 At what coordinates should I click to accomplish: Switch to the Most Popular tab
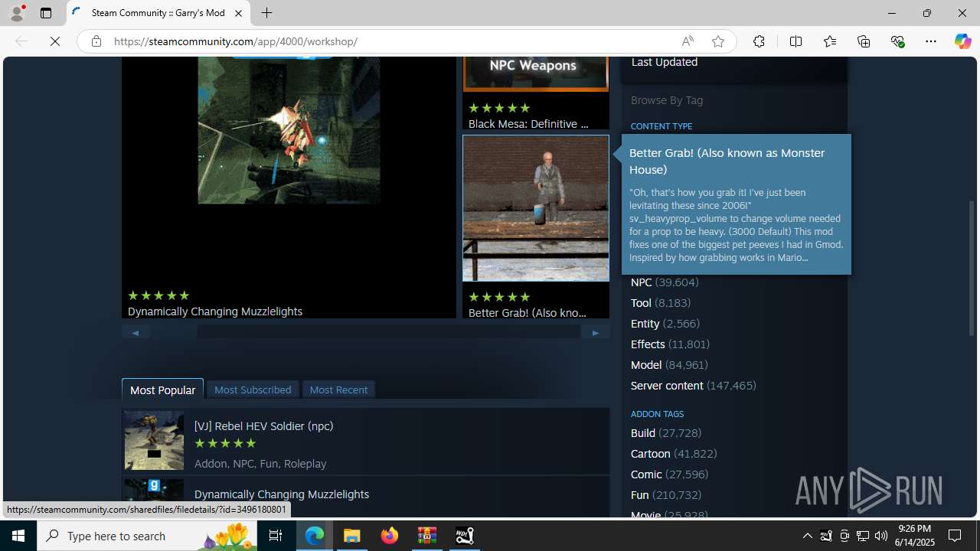tap(162, 390)
